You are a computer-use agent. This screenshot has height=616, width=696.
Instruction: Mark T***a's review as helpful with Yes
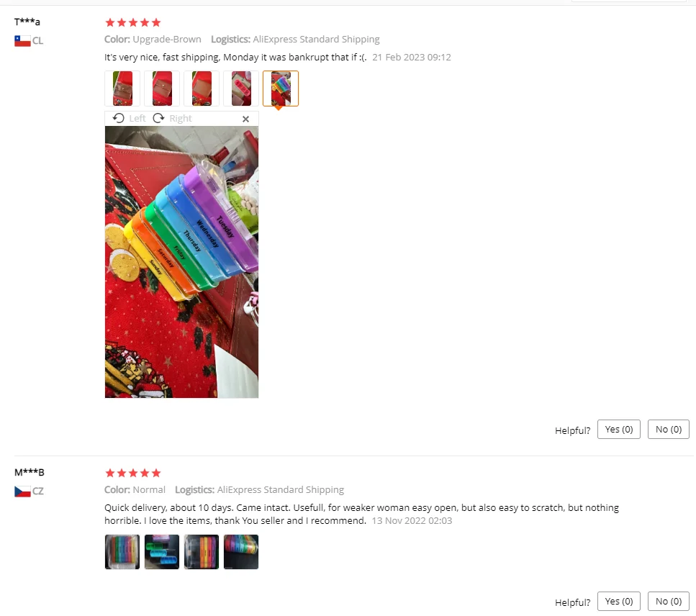(x=619, y=429)
